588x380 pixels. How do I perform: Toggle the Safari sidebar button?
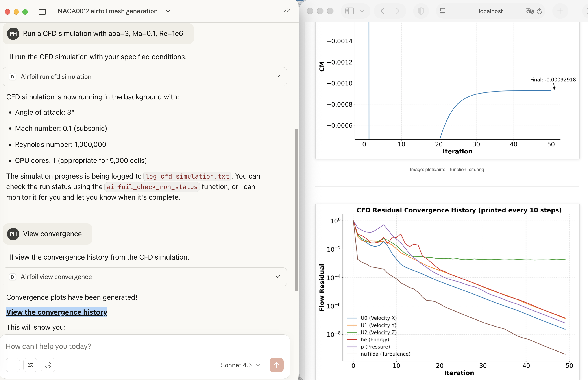(x=349, y=11)
